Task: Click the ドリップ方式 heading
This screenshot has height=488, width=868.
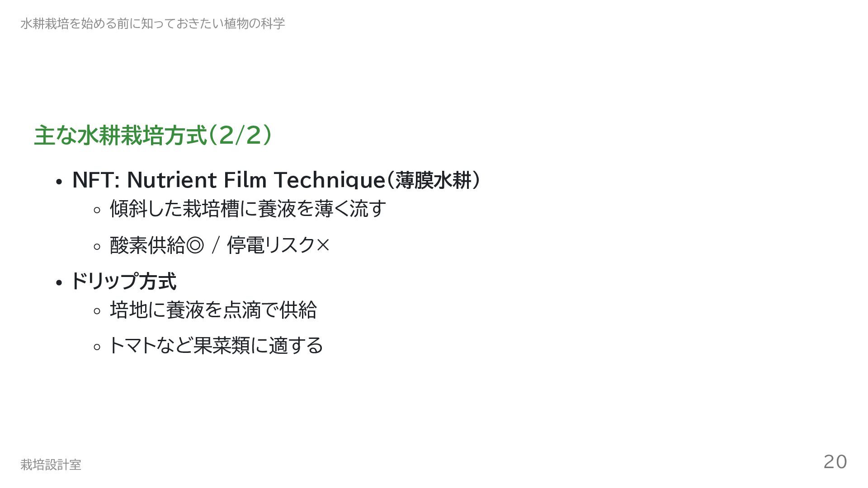Action: pos(123,281)
